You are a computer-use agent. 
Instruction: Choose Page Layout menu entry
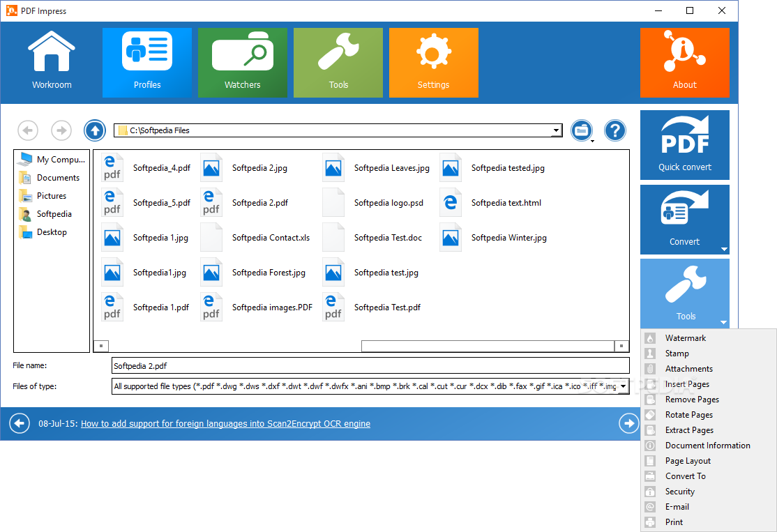(x=709, y=461)
